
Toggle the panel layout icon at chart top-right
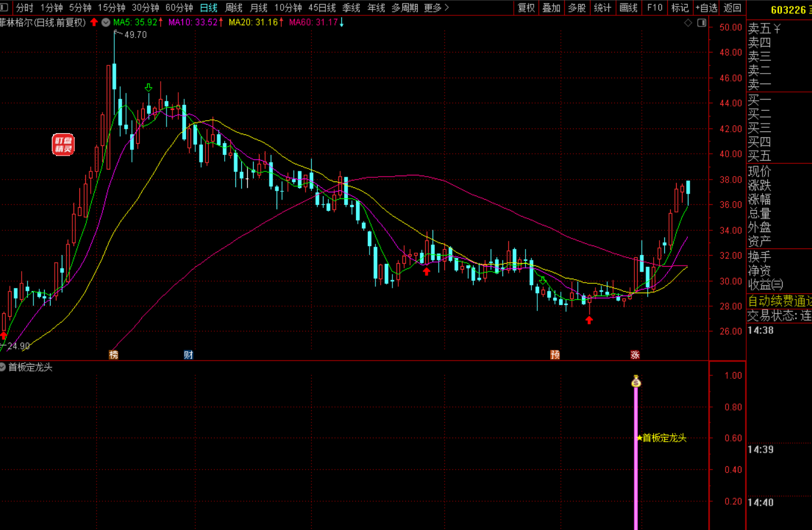point(701,23)
